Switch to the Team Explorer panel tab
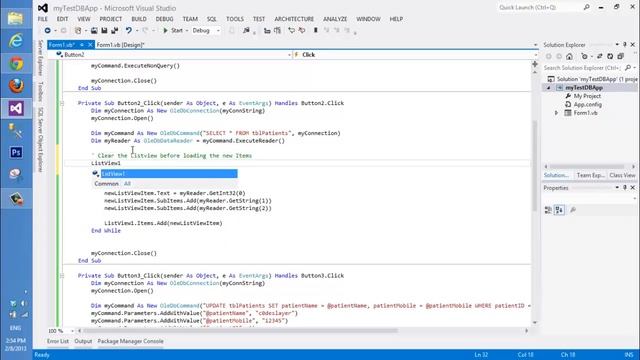640x360 pixels. tap(591, 175)
